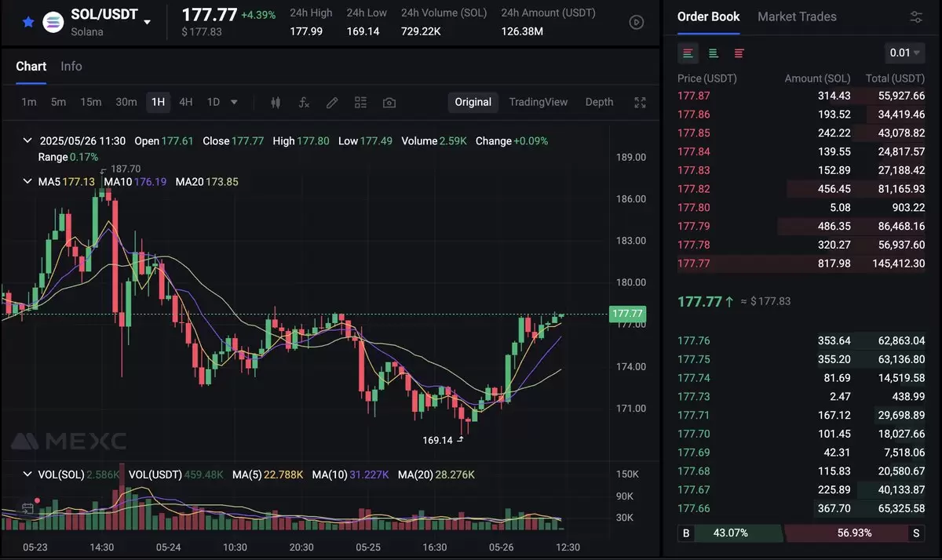The height and width of the screenshot is (560, 942).
Task: Open the fx indicators icon
Action: [304, 102]
